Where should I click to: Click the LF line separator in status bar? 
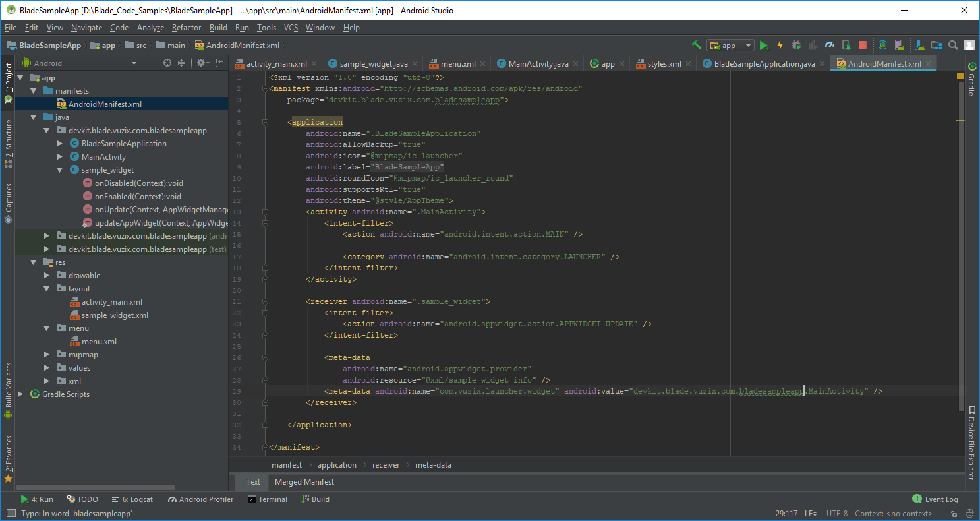[811, 514]
